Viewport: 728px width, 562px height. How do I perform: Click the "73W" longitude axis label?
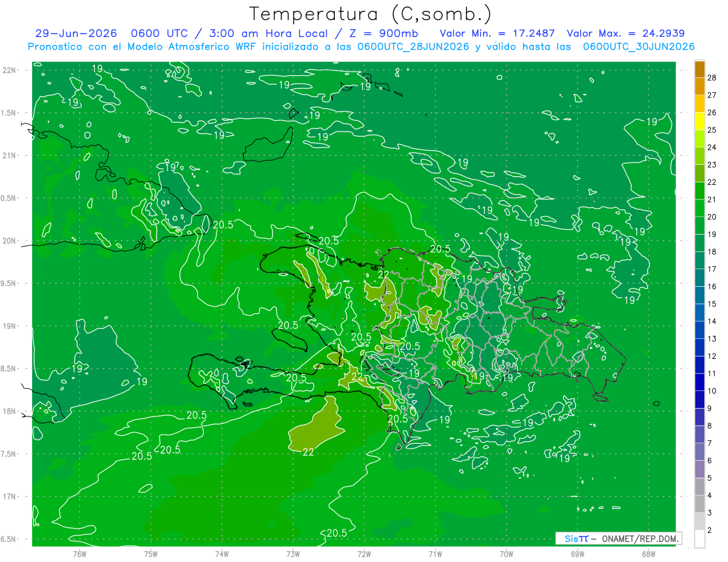293,554
